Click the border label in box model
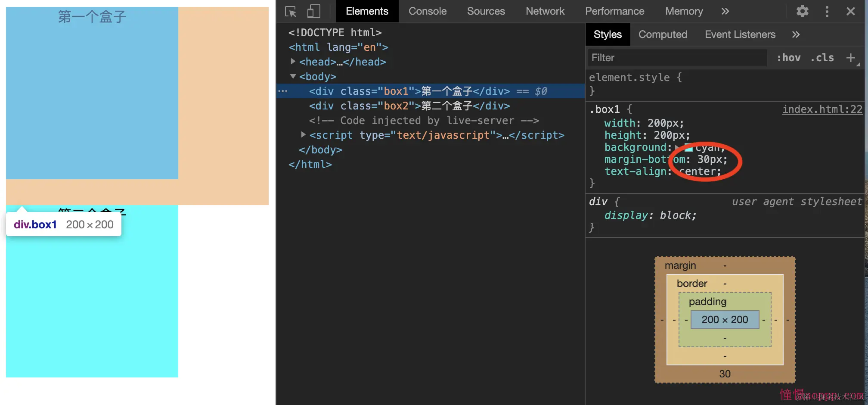Viewport: 868px width, 405px height. [x=692, y=283]
